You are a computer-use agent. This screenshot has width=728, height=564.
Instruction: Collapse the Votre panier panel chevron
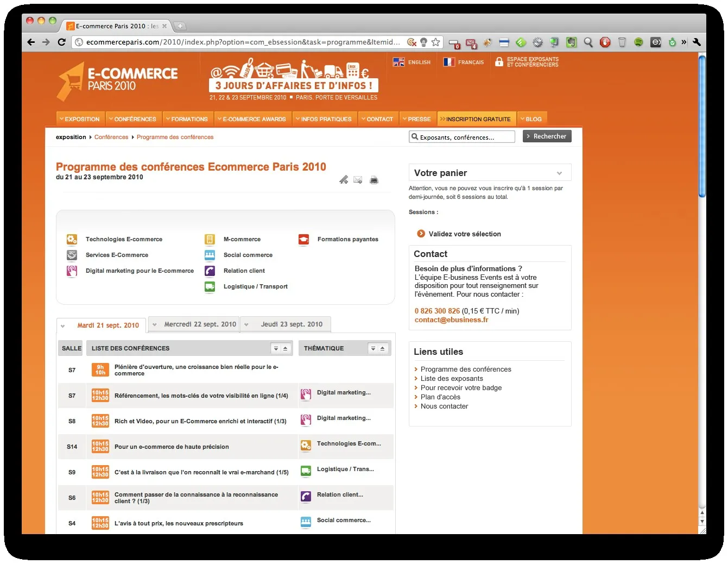[x=559, y=173]
